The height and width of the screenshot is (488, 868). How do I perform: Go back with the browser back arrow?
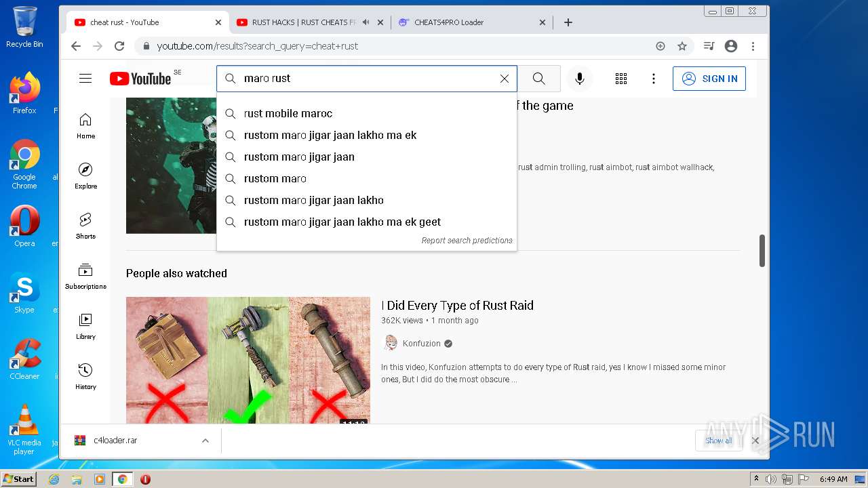(76, 46)
